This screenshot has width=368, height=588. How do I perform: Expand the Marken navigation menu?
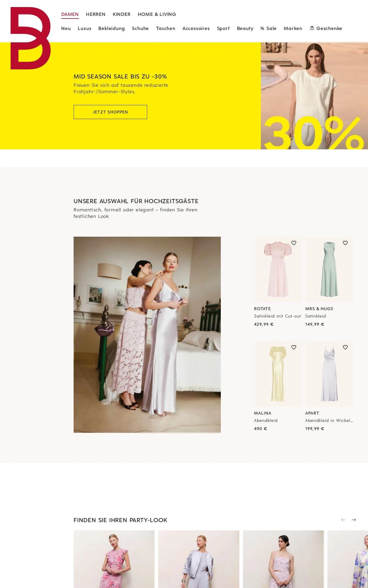coord(293,28)
